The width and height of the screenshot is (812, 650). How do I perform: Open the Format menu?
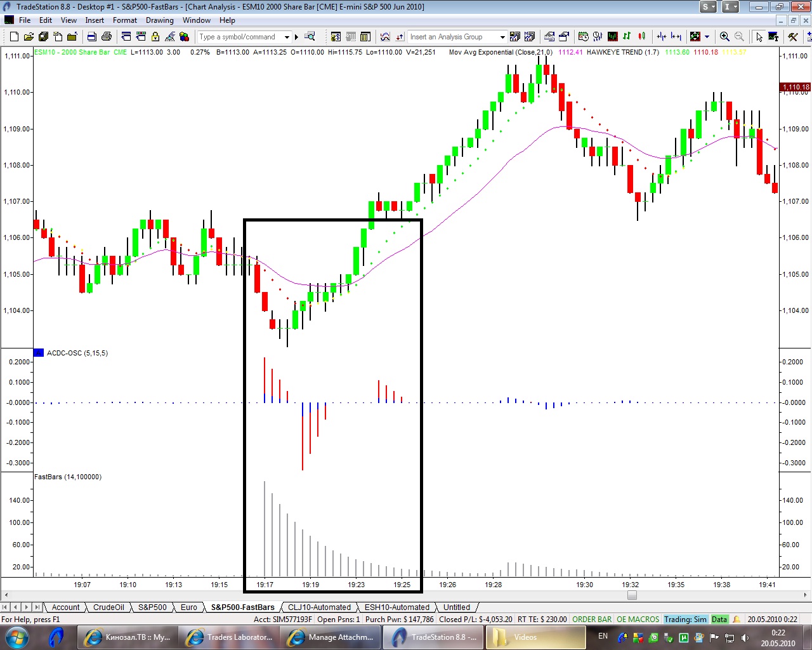click(125, 20)
